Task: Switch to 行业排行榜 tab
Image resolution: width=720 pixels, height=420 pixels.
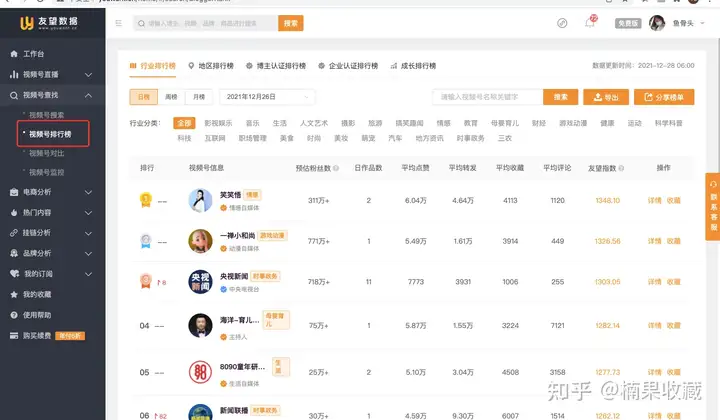Action: click(x=153, y=66)
